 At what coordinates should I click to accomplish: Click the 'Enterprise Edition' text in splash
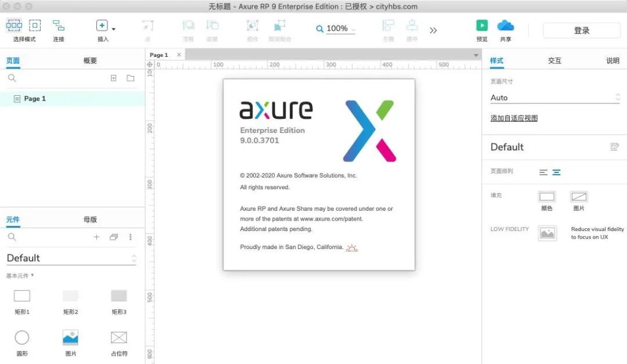(272, 131)
